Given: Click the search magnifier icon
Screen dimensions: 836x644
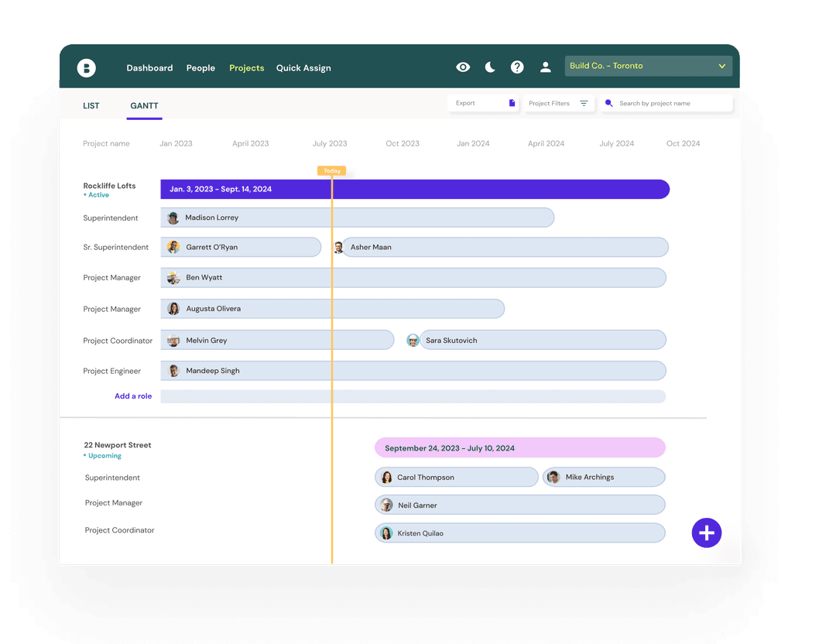Looking at the screenshot, I should click(x=609, y=103).
